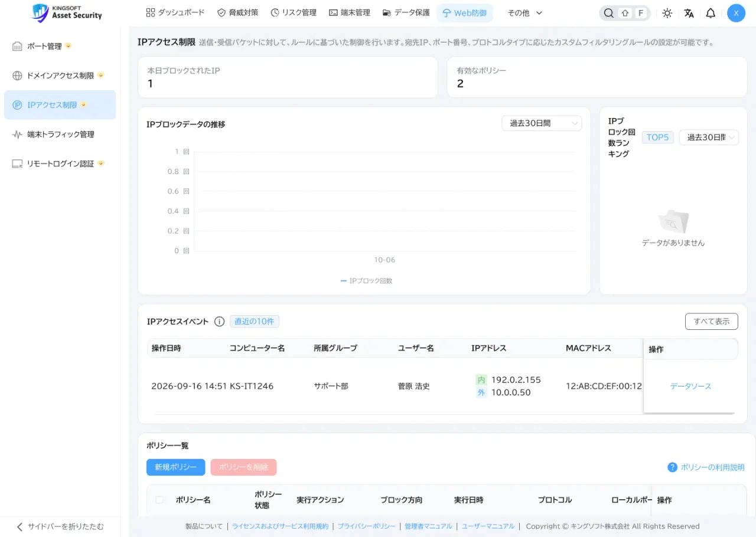This screenshot has height=537, width=756.
Task: Open the ユーザーマニュアル footer link
Action: 488,526
